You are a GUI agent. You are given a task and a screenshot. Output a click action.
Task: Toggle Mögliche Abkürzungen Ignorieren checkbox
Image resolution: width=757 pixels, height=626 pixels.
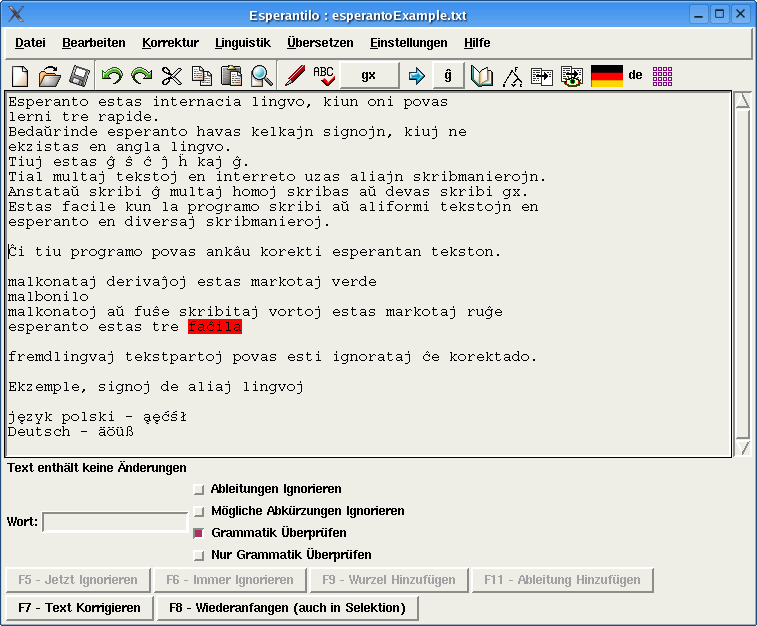199,512
